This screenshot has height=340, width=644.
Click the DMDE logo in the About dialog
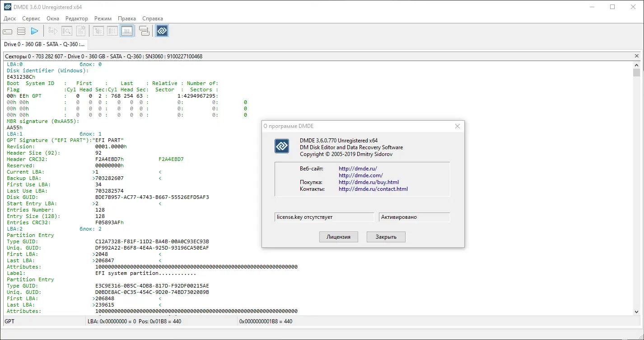point(282,146)
